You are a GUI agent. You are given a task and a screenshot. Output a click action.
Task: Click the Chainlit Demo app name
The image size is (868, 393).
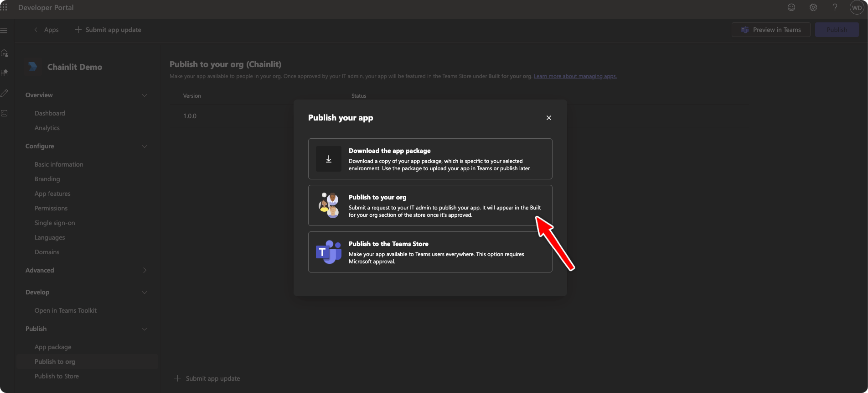click(75, 67)
